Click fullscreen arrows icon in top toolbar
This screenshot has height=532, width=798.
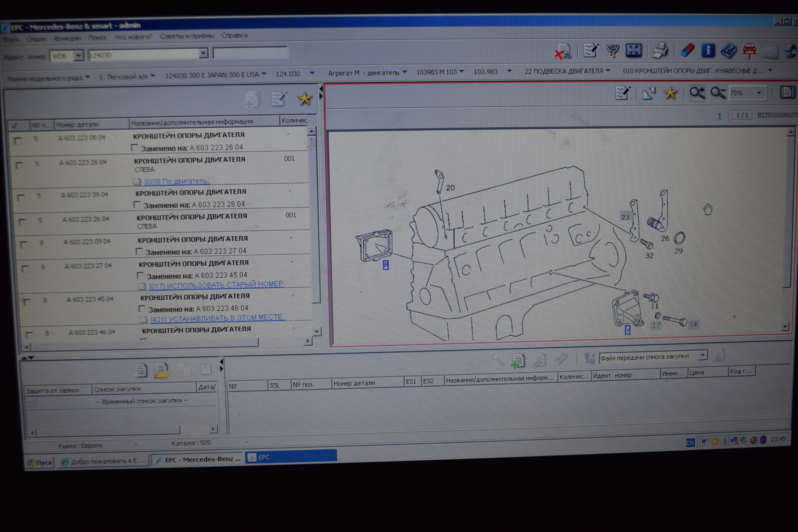[633, 50]
